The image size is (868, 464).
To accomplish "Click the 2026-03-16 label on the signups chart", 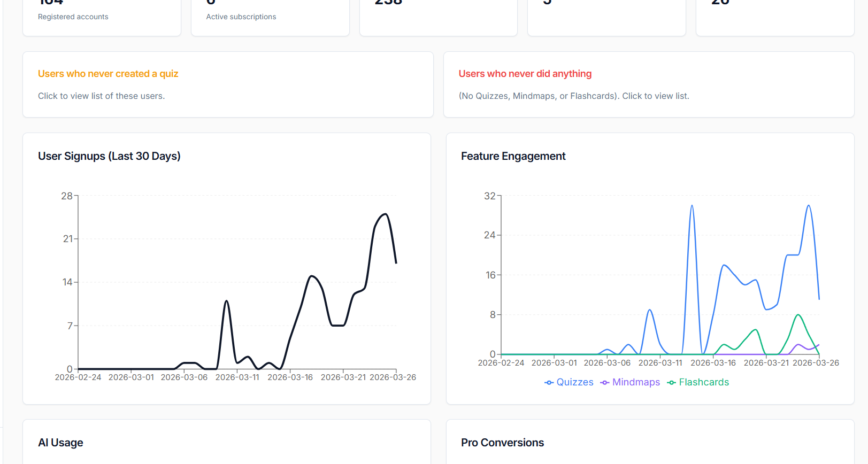I will click(x=290, y=377).
